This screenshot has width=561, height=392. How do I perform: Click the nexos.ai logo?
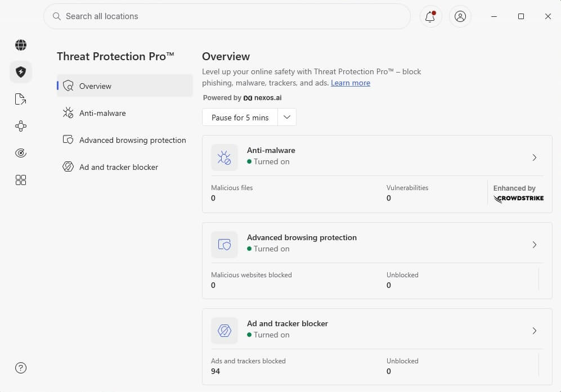[x=262, y=98]
